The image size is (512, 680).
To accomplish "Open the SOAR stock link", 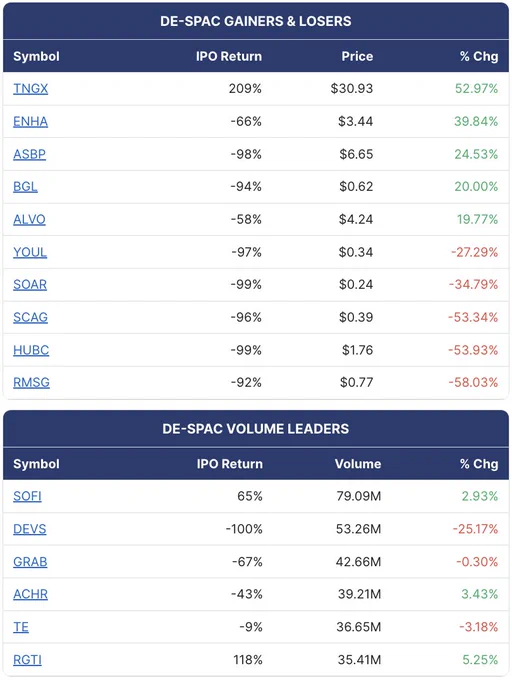I will tap(30, 284).
